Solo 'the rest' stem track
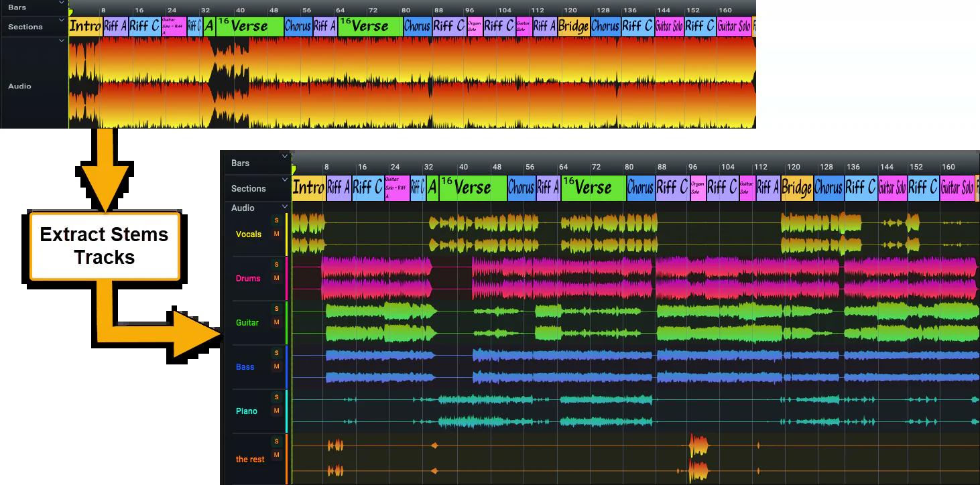Screen dimensions: 980x485 click(x=276, y=441)
